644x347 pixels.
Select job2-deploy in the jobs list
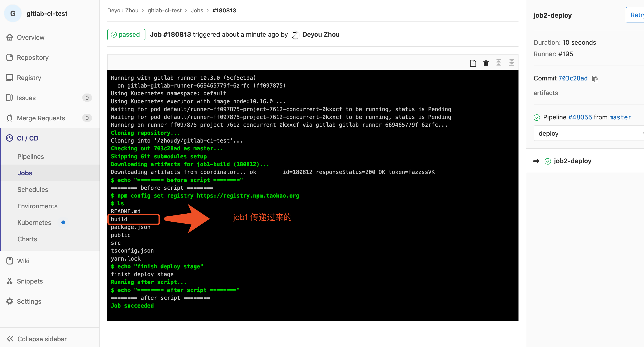572,161
